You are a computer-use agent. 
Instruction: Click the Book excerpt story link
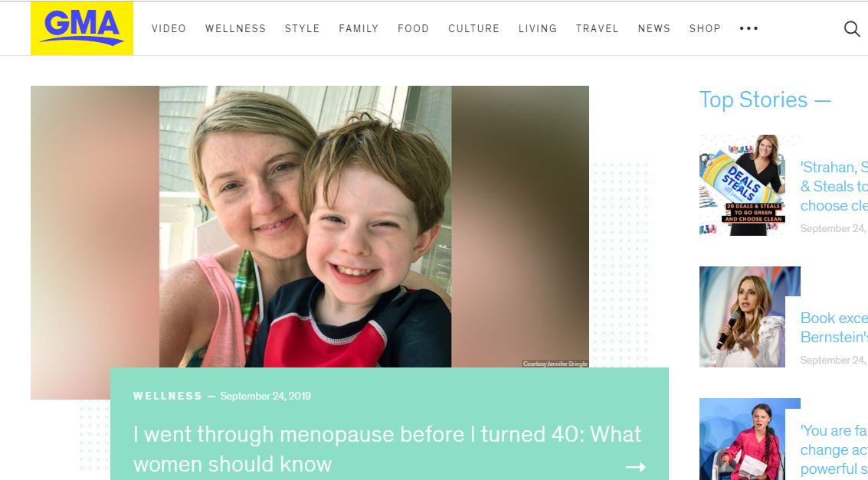coord(834,328)
